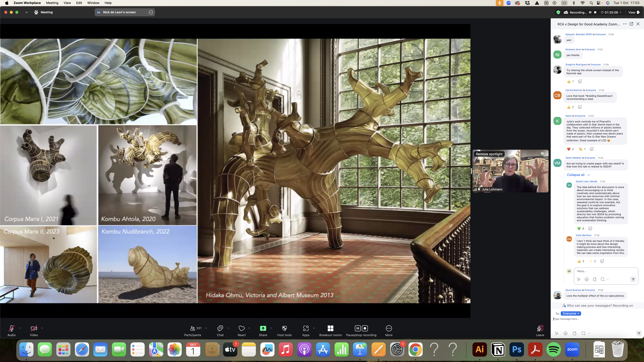644x362 pixels.
Task: Toggle sparkles reaction on Erika Martinez's reply
Action: pos(592,261)
